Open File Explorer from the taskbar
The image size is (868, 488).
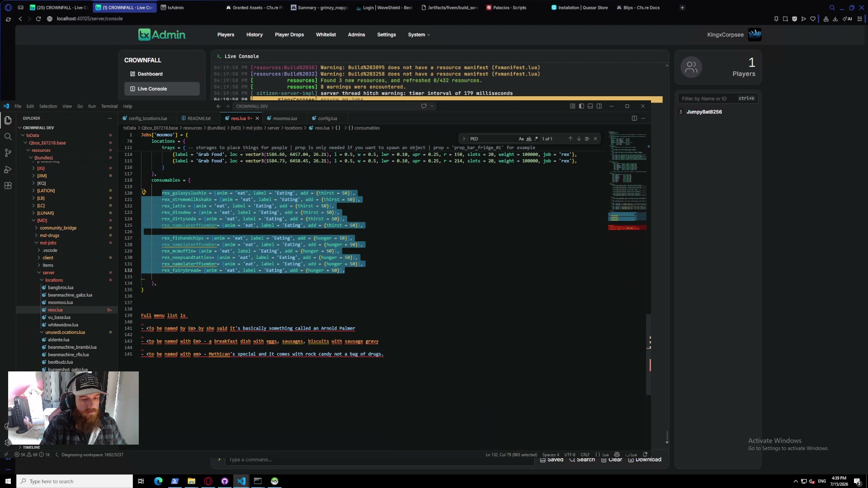[191, 481]
